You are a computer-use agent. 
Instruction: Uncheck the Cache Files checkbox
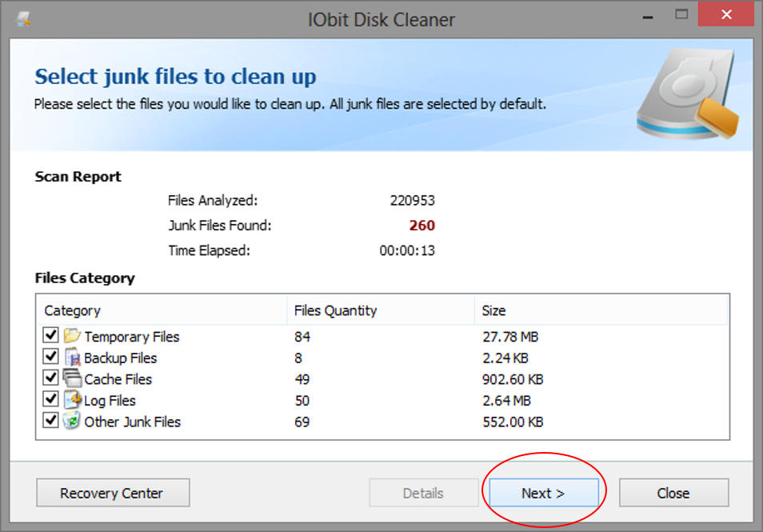[50, 378]
